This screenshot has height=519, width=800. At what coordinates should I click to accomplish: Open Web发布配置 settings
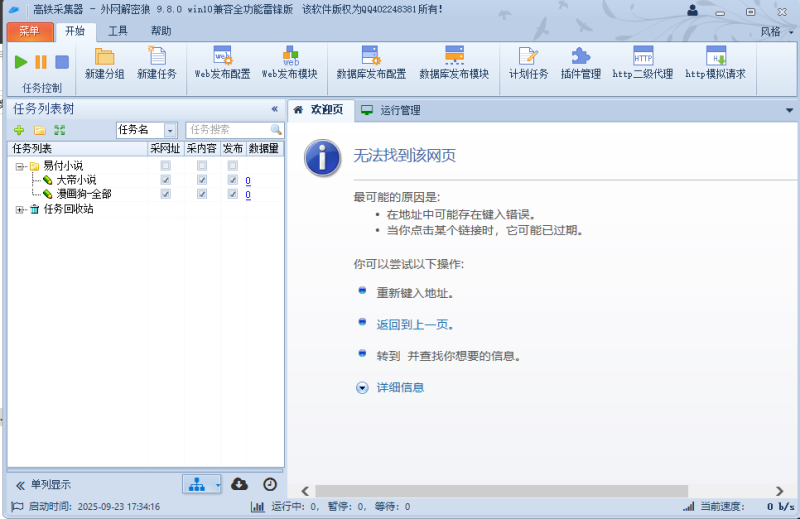(x=222, y=62)
